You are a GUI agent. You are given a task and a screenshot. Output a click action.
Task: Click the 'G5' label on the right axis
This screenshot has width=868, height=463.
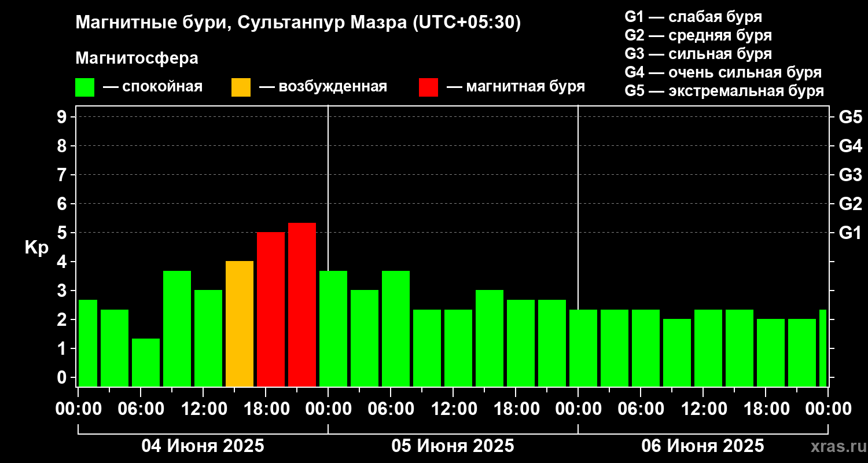[x=850, y=117]
